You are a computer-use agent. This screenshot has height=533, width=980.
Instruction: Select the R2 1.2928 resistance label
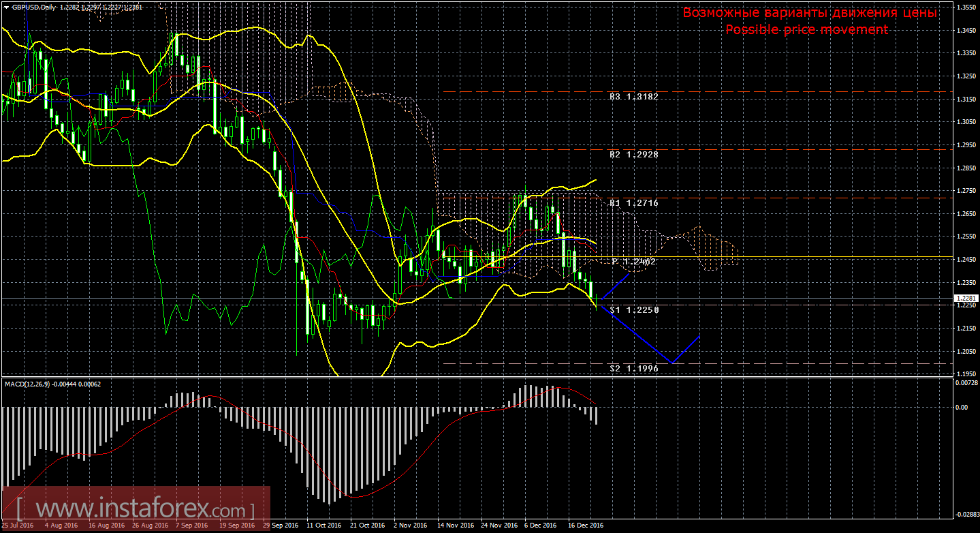click(x=634, y=155)
